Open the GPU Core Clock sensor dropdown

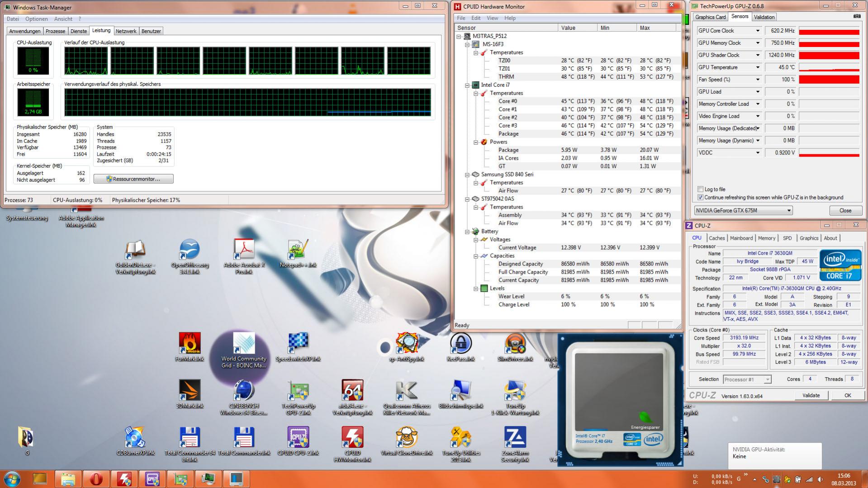(x=758, y=31)
